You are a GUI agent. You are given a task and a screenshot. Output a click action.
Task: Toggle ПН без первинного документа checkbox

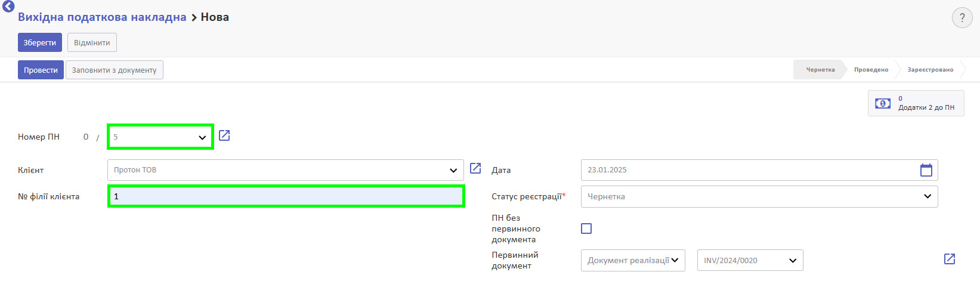point(586,229)
